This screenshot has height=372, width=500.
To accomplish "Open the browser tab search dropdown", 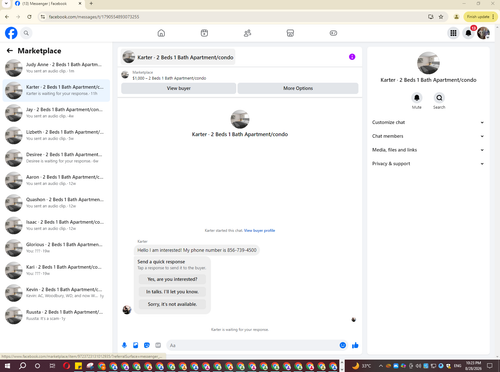I will pos(6,4).
